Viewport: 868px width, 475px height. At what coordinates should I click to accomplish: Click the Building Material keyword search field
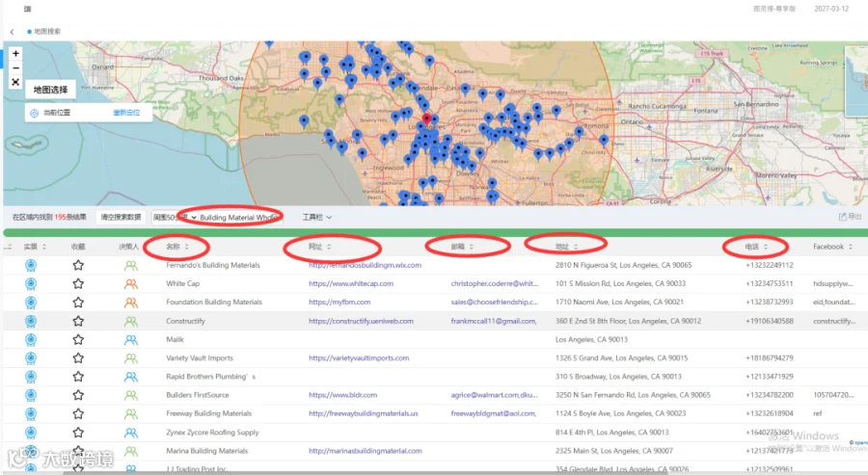[x=240, y=218]
